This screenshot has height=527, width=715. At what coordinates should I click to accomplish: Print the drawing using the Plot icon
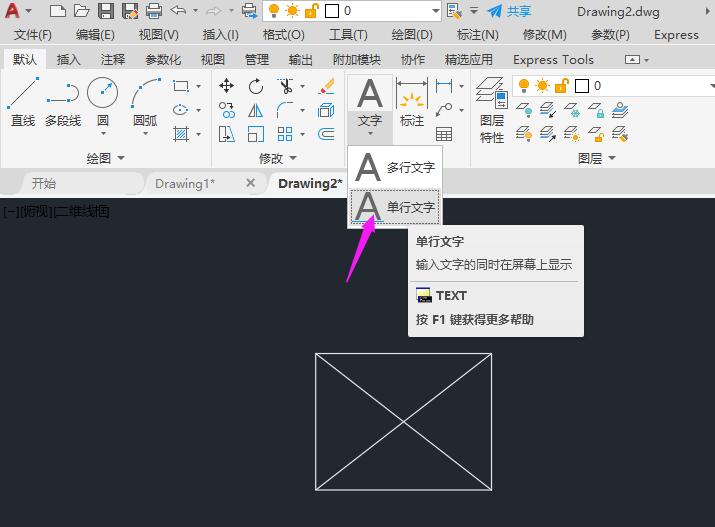(x=154, y=10)
